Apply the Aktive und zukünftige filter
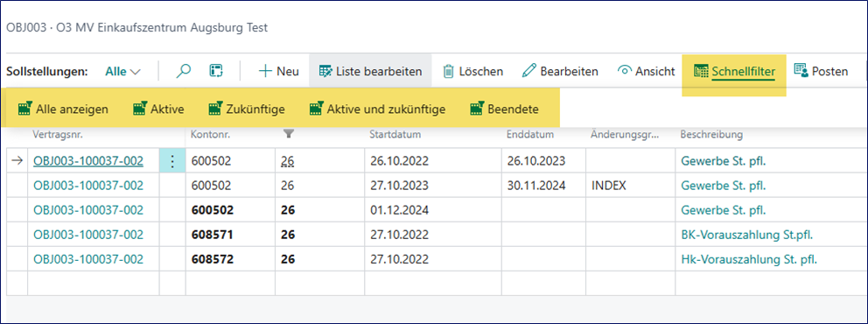868x324 pixels. 377,109
